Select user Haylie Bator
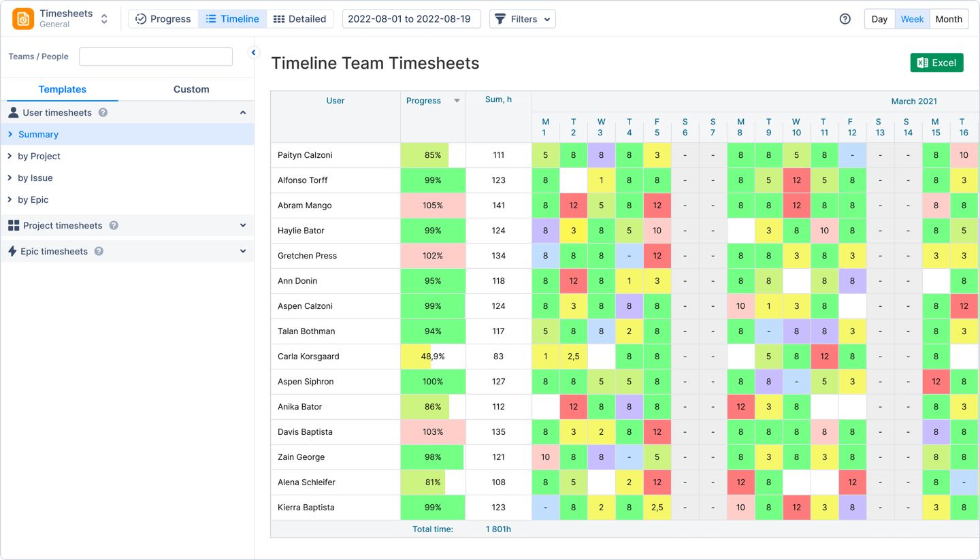This screenshot has width=980, height=560. (301, 231)
